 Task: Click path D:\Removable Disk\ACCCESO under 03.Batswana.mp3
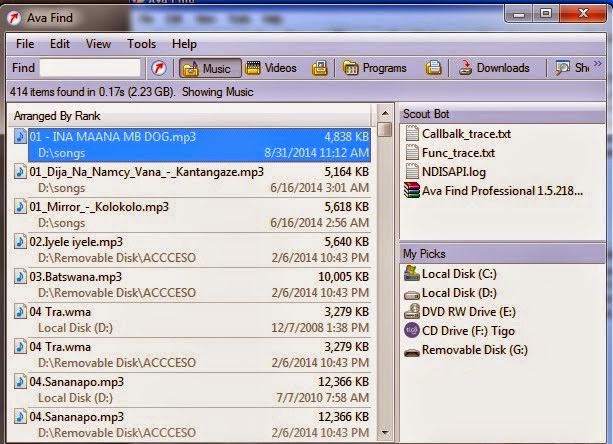pyautogui.click(x=117, y=293)
